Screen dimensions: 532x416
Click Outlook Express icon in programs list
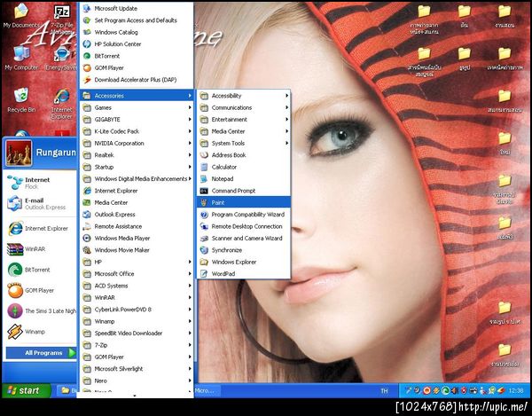click(87, 215)
